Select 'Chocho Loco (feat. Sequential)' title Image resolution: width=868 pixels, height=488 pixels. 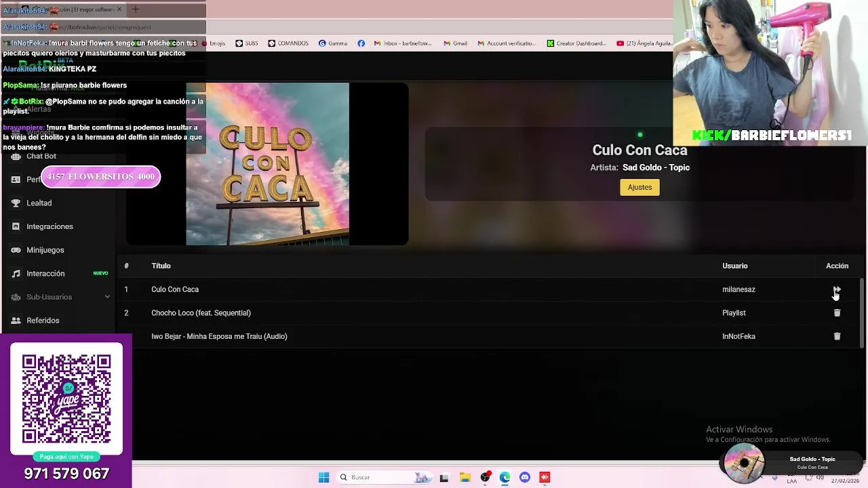click(201, 313)
